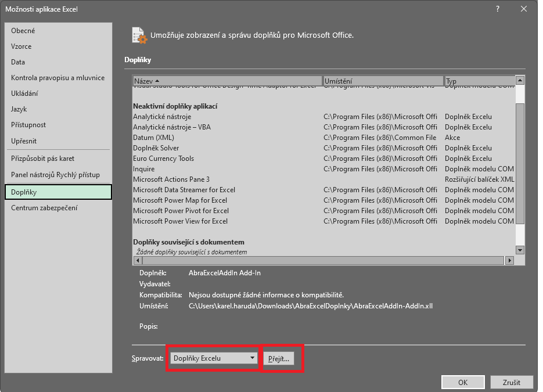This screenshot has width=543, height=392.
Task: Click scroll down arrow of add-ins list
Action: click(520, 250)
